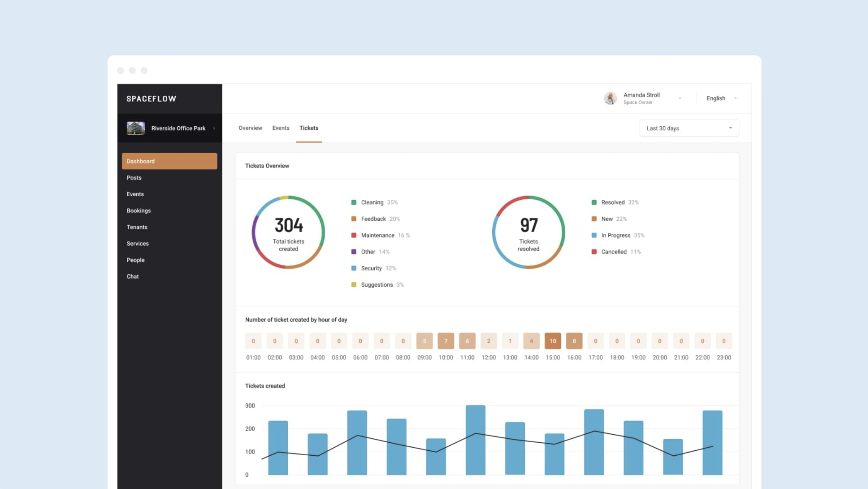Open Chat from the sidebar
868x489 pixels.
coord(132,276)
